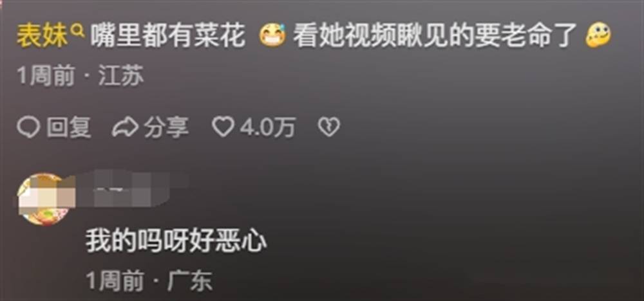The width and height of the screenshot is (644, 301).
Task: Open the blurred commenter avatar
Action: (x=44, y=199)
